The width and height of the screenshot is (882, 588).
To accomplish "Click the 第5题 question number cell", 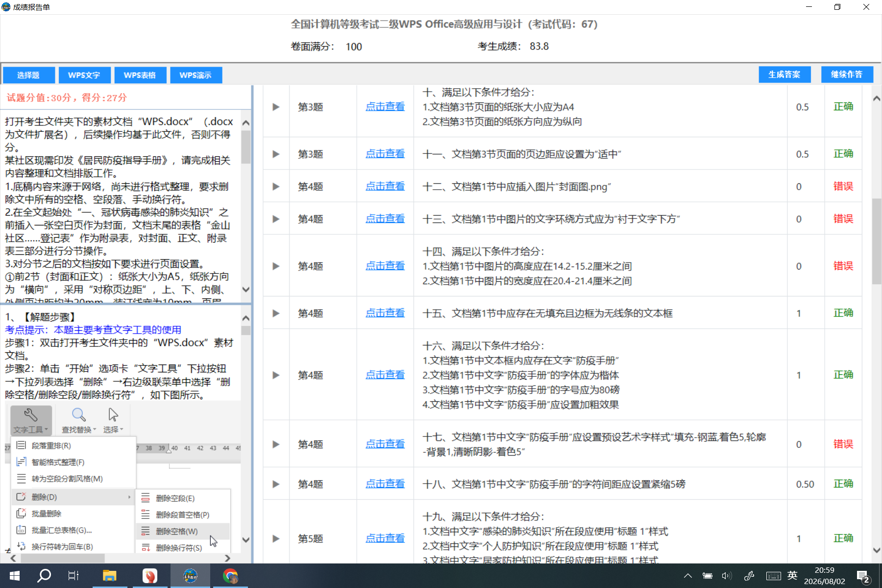I will 311,539.
